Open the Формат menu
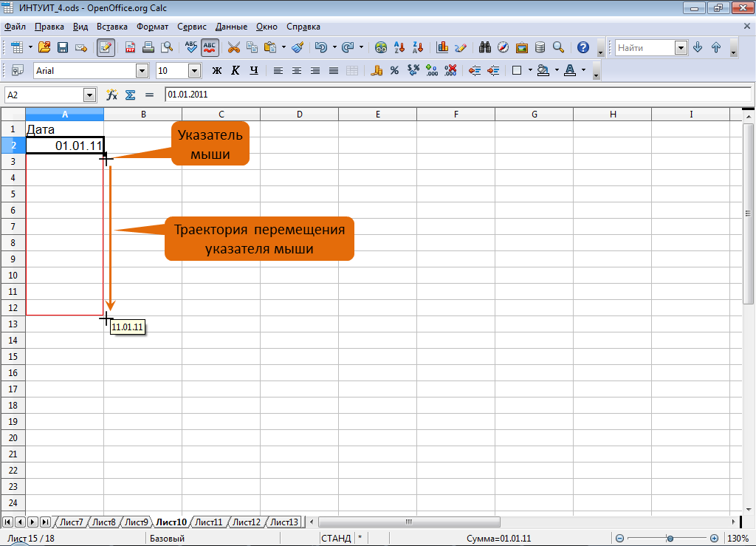 click(x=152, y=27)
